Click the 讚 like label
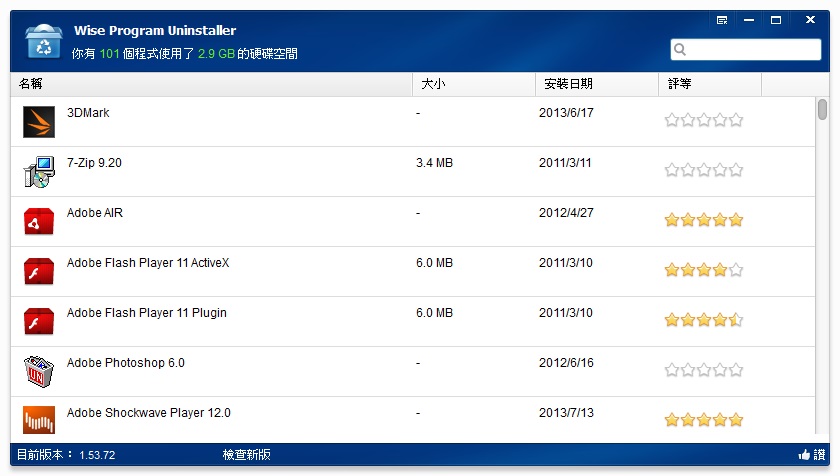The height and width of the screenshot is (476, 840). click(x=819, y=455)
